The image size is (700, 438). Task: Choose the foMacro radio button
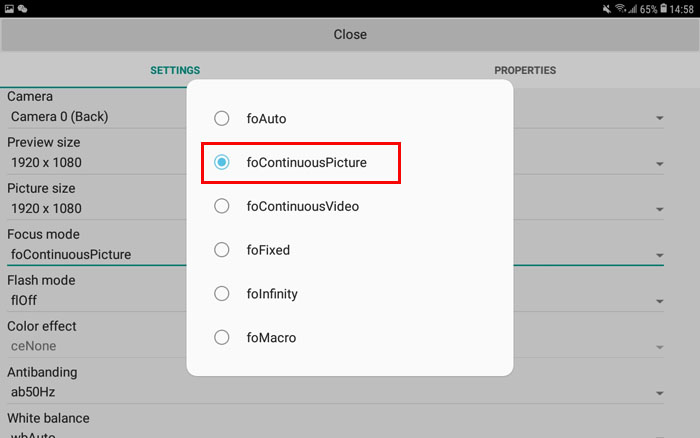pos(221,337)
